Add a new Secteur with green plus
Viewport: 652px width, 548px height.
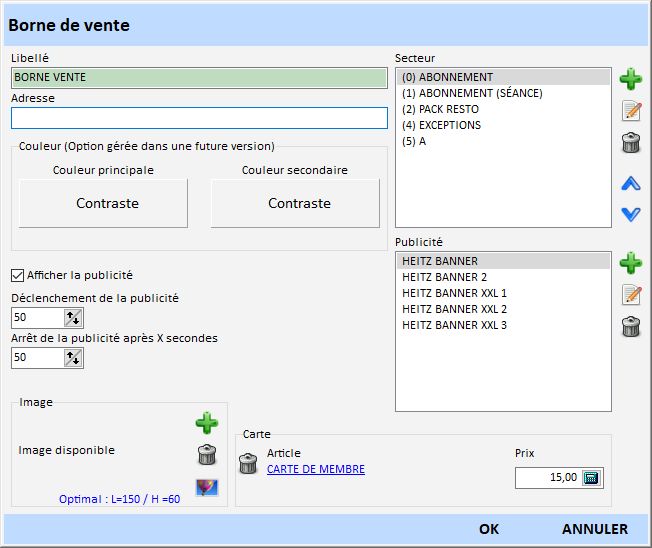tap(631, 79)
